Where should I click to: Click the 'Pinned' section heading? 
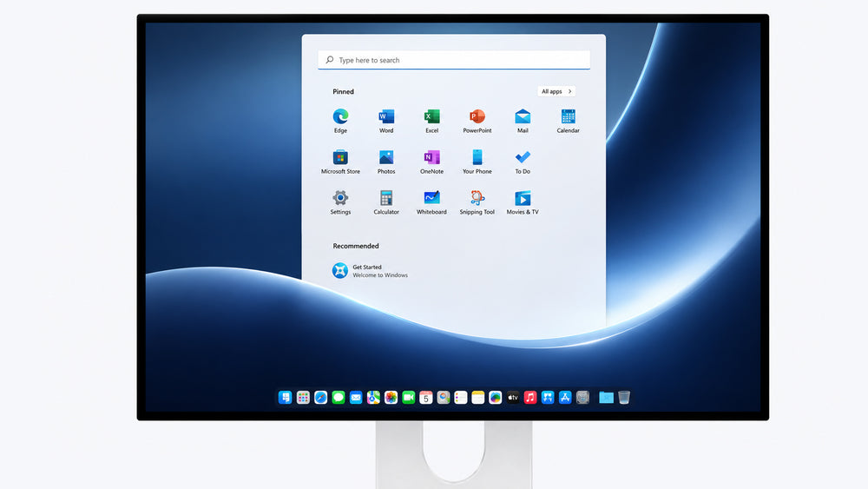click(343, 92)
